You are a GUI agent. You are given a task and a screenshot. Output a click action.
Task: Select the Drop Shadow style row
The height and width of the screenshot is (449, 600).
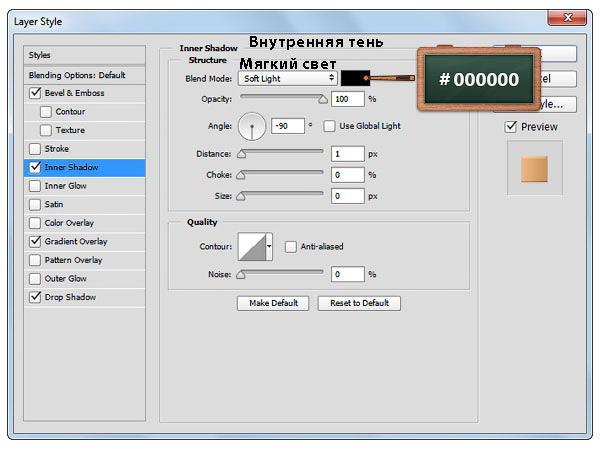85,297
